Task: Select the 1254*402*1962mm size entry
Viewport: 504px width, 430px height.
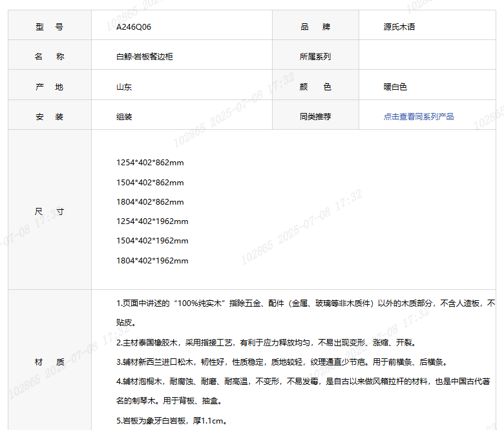Action: (x=152, y=221)
